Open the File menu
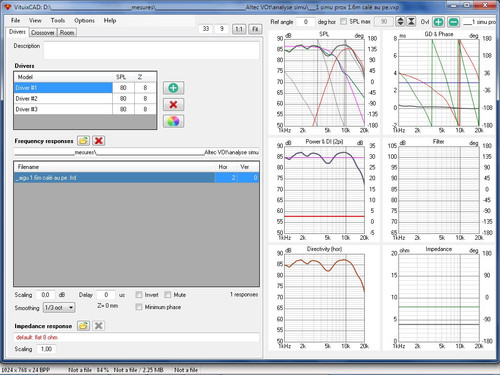 pos(16,20)
